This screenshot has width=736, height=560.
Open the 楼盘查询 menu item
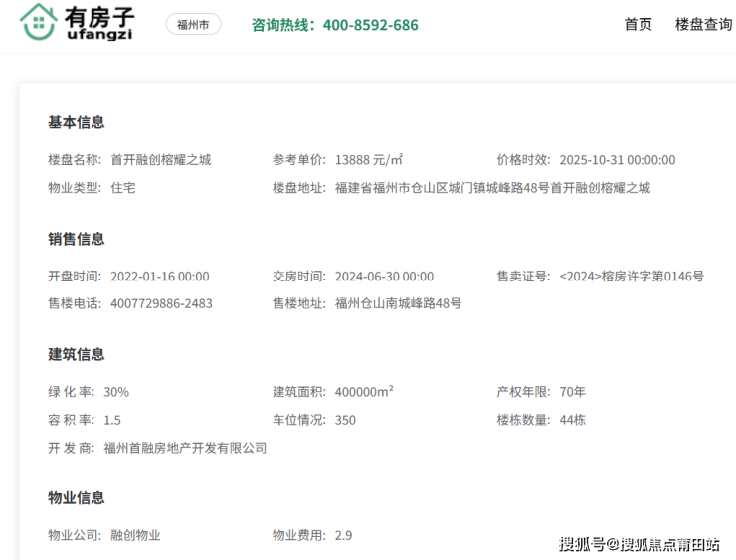coord(703,25)
